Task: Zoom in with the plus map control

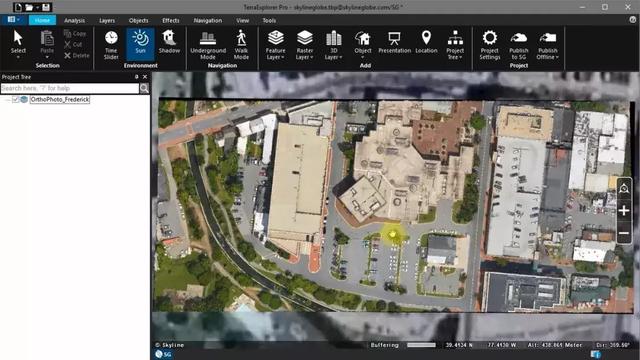Action: click(624, 211)
